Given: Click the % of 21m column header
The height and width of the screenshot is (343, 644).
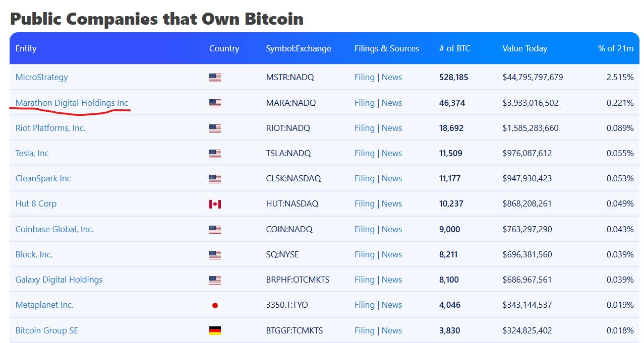Looking at the screenshot, I should tap(616, 48).
